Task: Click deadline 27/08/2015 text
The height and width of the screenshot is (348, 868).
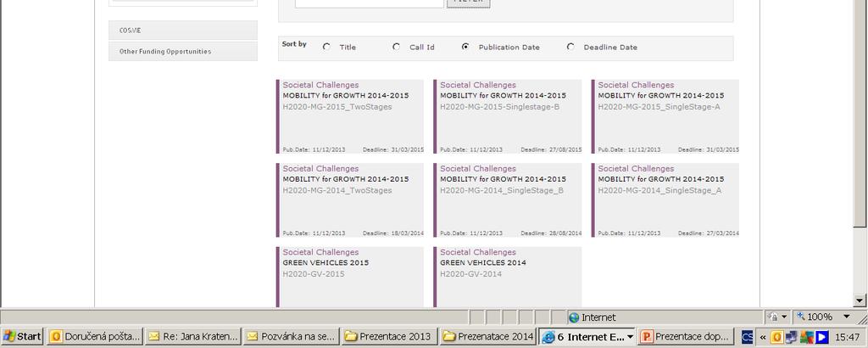Action: click(x=551, y=149)
